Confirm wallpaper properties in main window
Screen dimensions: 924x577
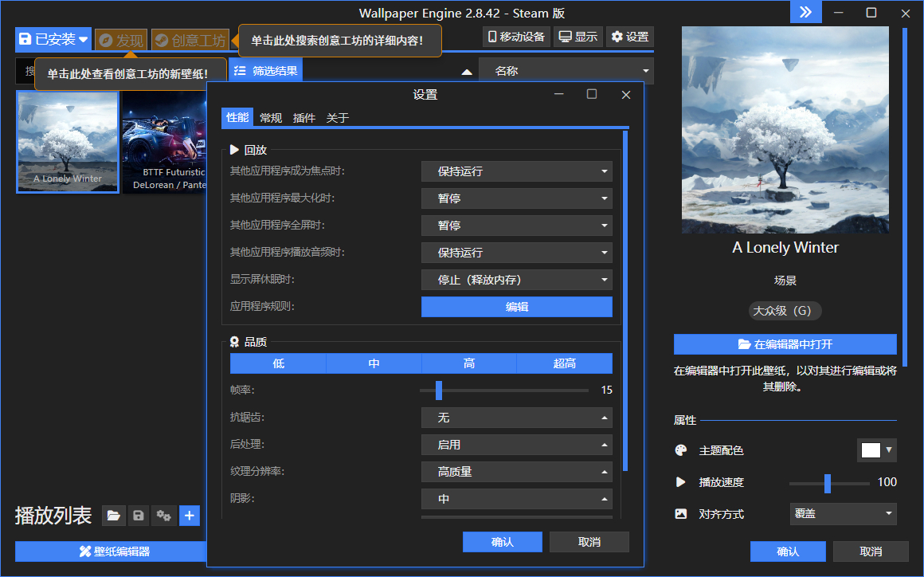(788, 551)
